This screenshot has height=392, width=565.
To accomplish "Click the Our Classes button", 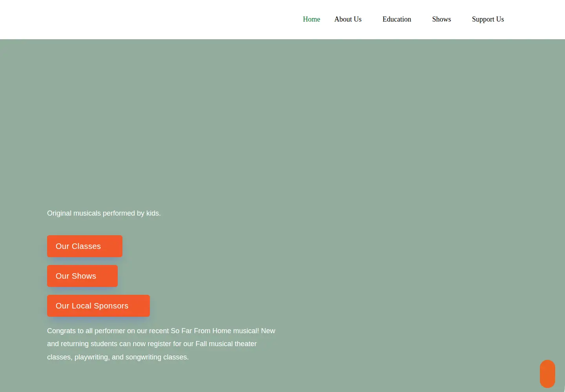I will click(85, 246).
